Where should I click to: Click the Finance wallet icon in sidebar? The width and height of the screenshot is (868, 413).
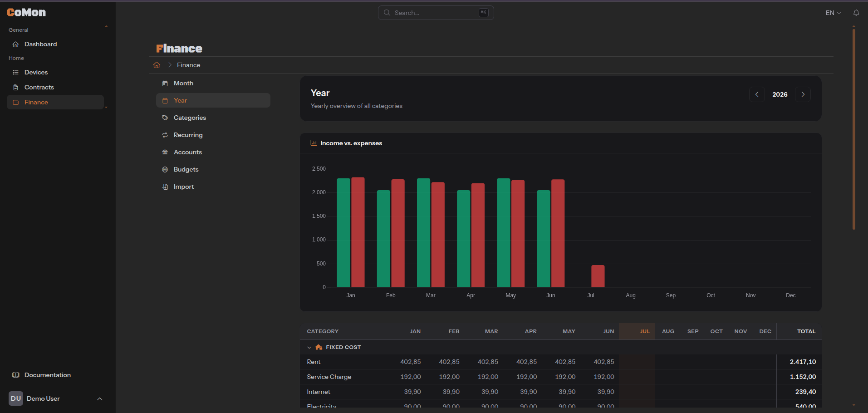[15, 103]
